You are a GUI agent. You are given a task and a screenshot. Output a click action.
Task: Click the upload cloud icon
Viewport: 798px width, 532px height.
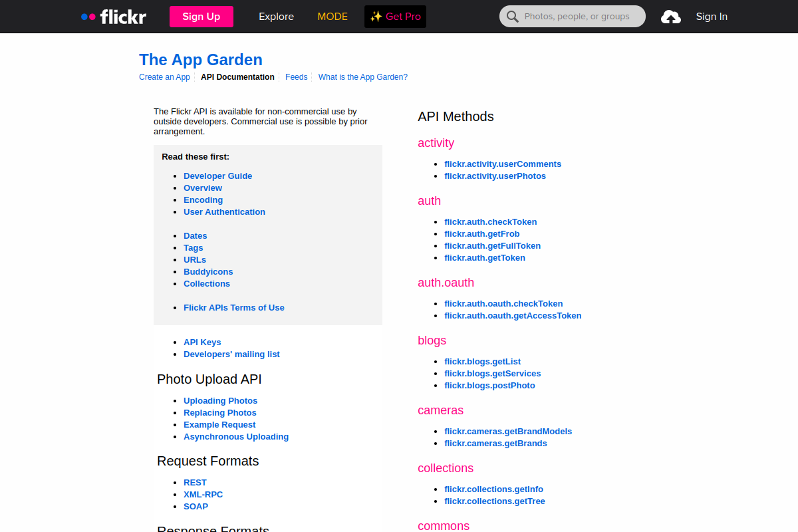click(x=670, y=17)
